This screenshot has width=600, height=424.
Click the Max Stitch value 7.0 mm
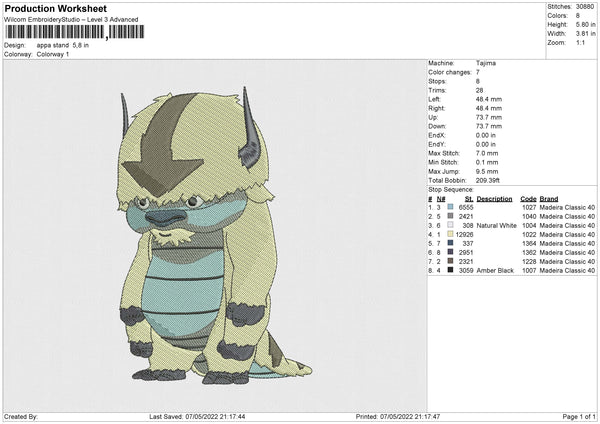[487, 153]
